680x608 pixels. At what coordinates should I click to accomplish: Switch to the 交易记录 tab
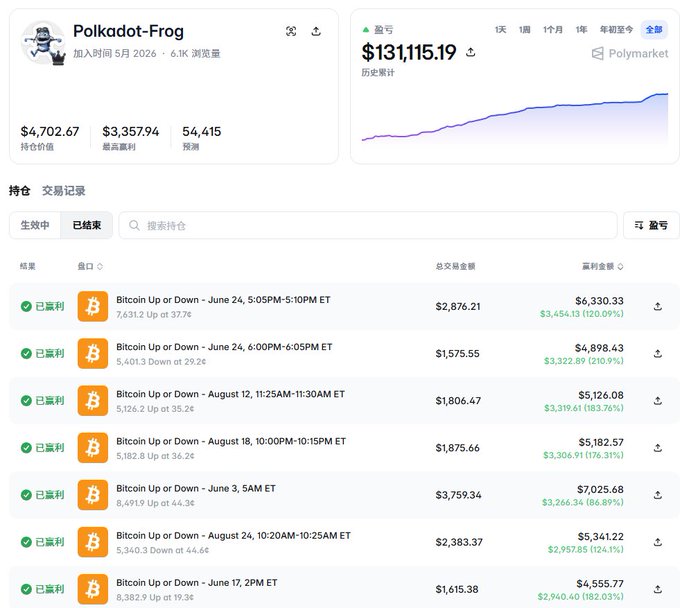(64, 190)
